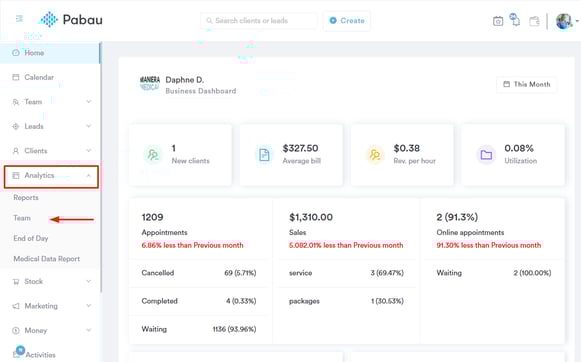Open End of Day report
The height and width of the screenshot is (362, 581).
point(31,238)
